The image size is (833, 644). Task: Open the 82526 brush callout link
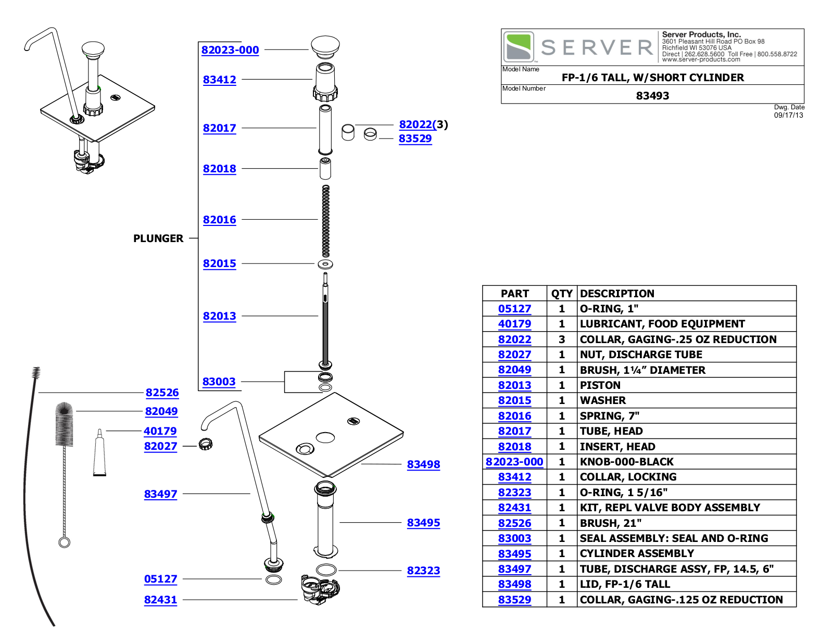(x=162, y=393)
